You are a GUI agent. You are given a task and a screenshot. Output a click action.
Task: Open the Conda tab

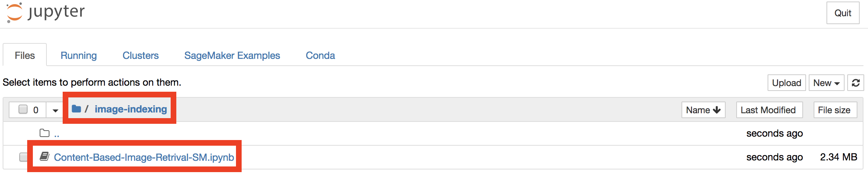click(320, 55)
